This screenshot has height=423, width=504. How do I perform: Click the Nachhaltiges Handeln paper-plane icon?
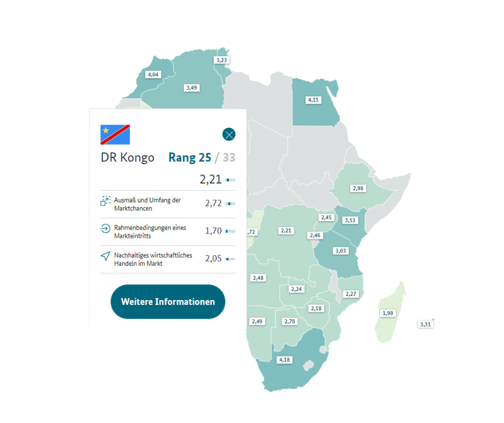[106, 256]
